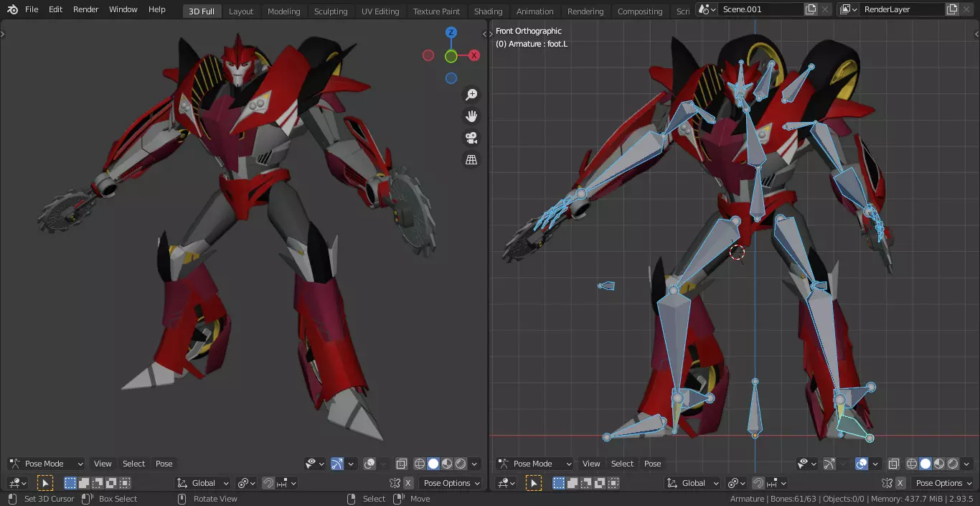Open the view layer browse dropdown
The height and width of the screenshot is (506, 980).
[848, 9]
